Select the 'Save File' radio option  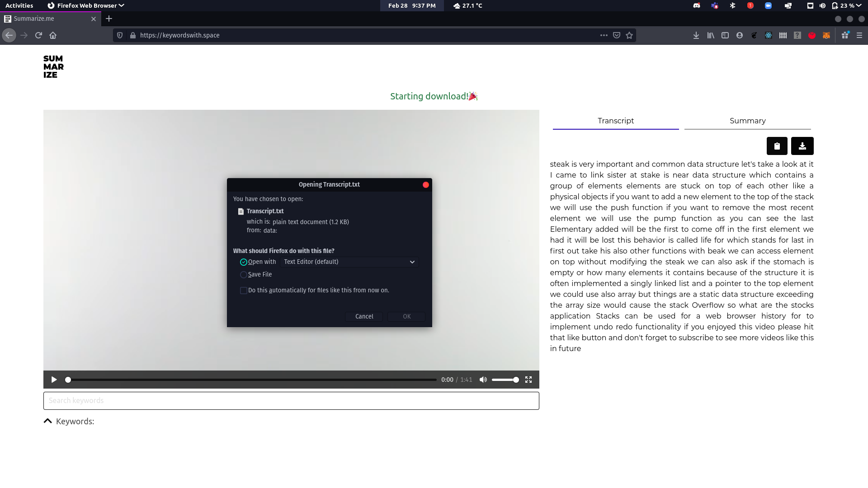[244, 275]
